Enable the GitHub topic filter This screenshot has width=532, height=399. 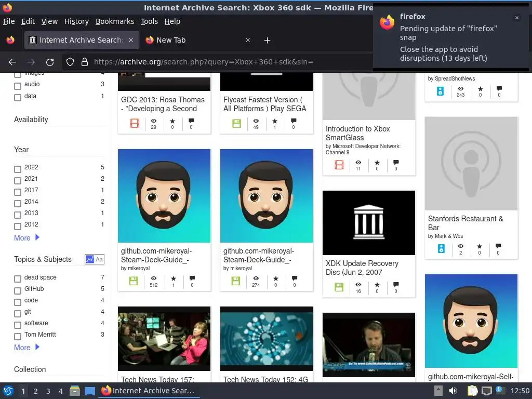click(x=18, y=291)
